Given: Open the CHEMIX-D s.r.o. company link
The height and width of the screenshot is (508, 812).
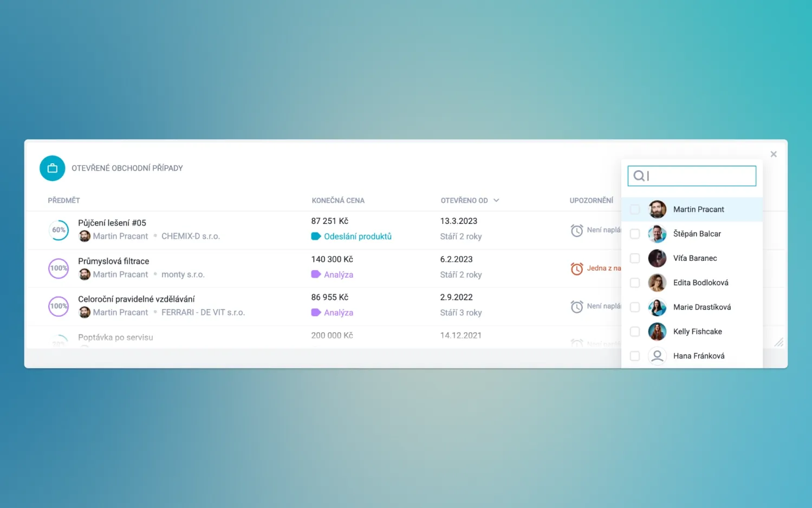Looking at the screenshot, I should [x=191, y=236].
